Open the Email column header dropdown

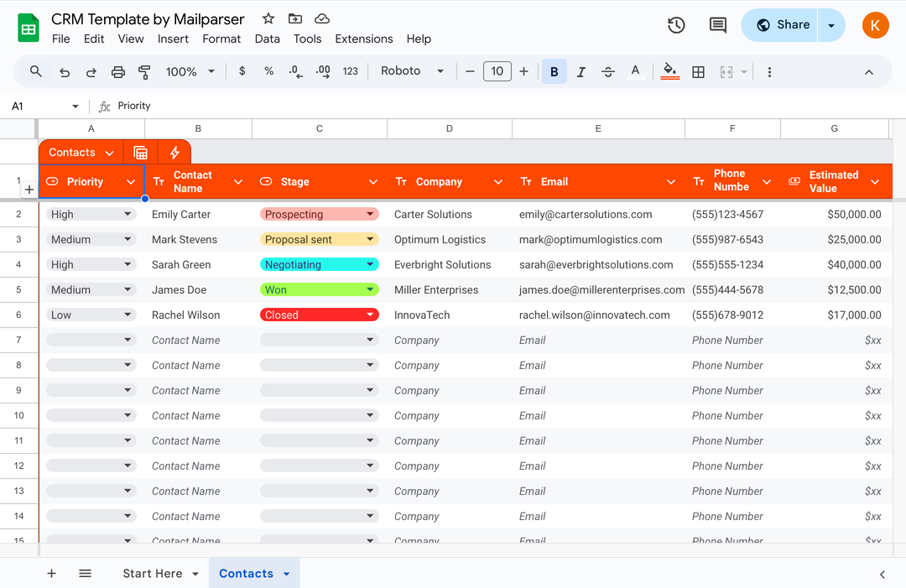[671, 182]
